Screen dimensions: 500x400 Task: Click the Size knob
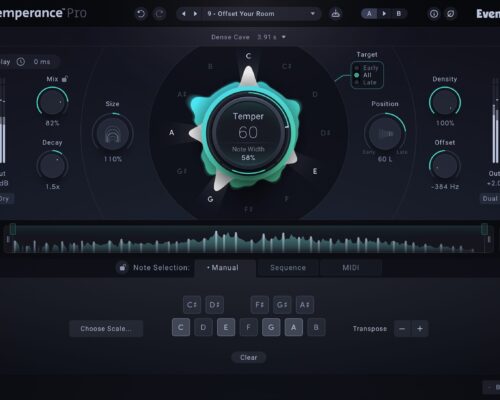pyautogui.click(x=113, y=133)
